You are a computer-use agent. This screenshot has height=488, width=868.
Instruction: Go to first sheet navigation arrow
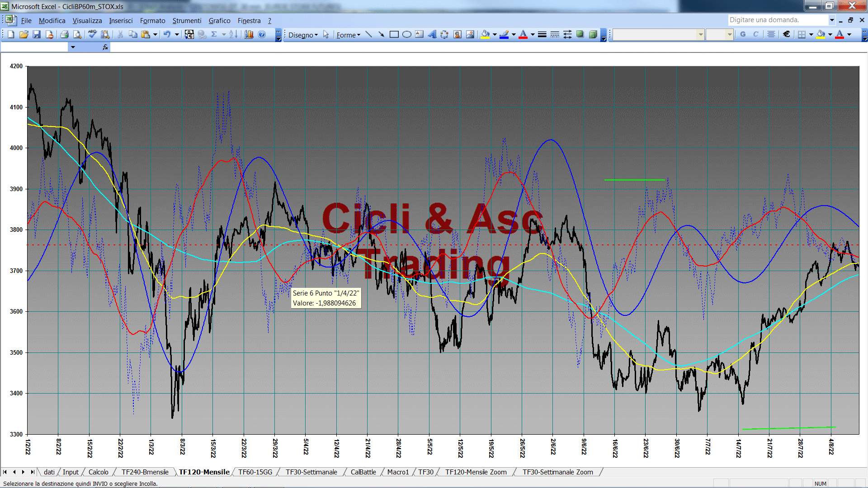coord(5,472)
